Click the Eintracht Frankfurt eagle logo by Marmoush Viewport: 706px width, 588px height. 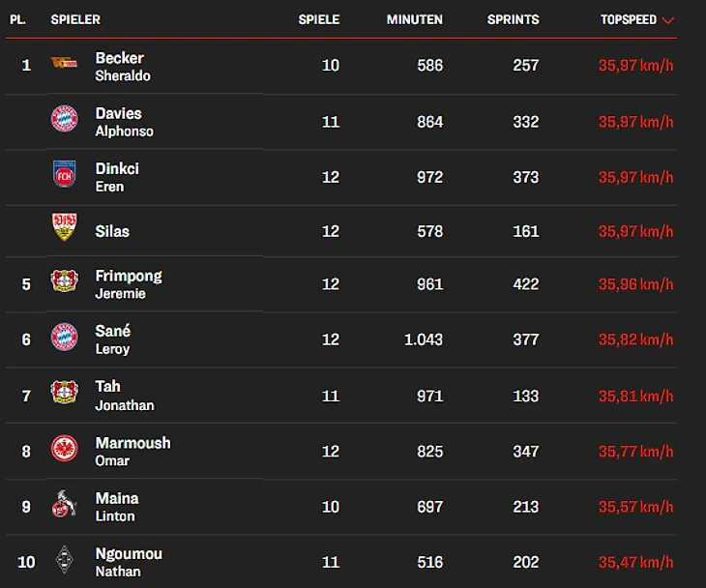[x=65, y=449]
